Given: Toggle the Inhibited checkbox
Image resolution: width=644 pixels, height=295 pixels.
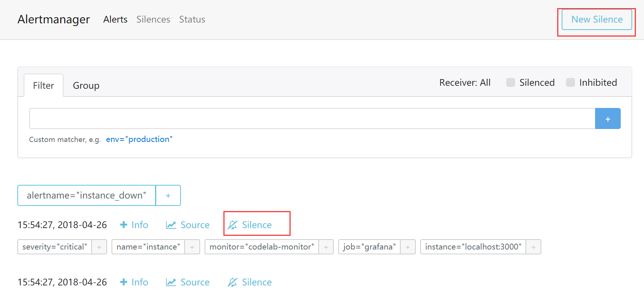Looking at the screenshot, I should point(571,82).
